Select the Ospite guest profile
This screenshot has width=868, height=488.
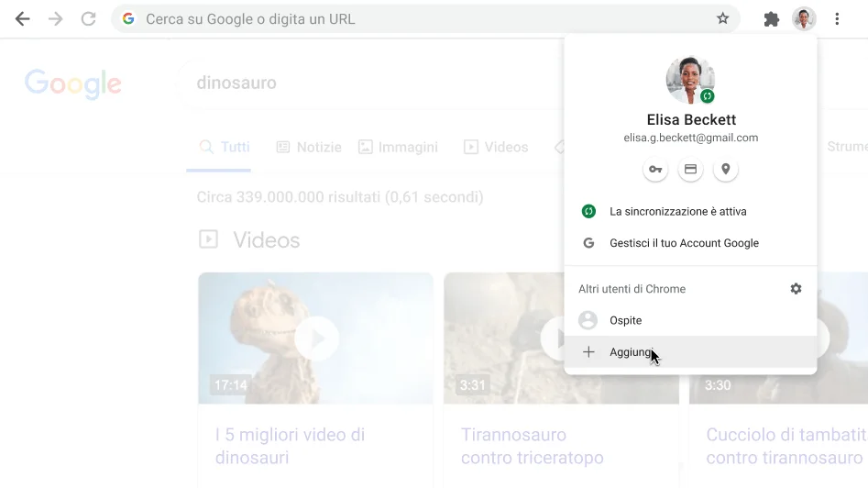625,320
